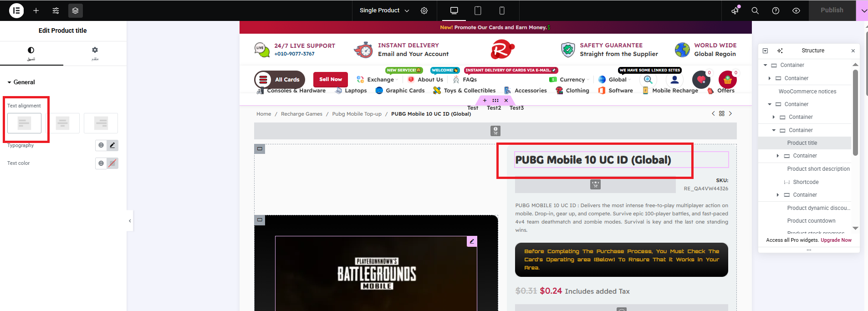Click the Publish button
This screenshot has height=311, width=868.
(832, 10)
